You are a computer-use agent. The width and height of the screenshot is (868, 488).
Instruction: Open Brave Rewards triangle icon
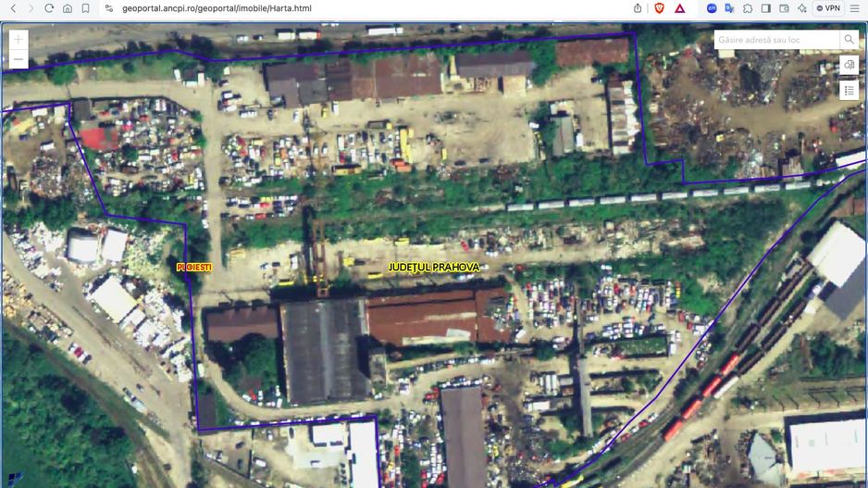pyautogui.click(x=680, y=8)
